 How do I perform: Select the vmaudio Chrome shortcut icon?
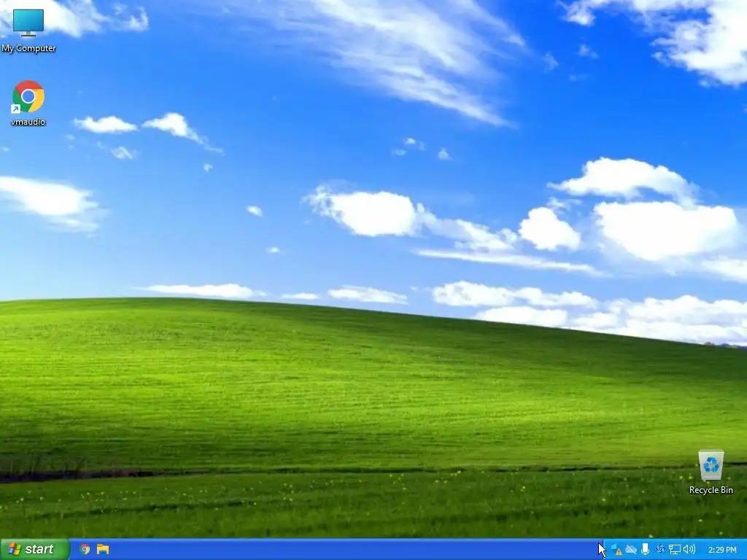pyautogui.click(x=28, y=97)
